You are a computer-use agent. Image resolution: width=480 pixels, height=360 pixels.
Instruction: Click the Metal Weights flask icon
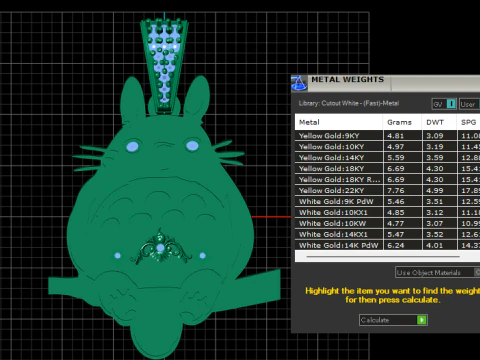pos(299,83)
